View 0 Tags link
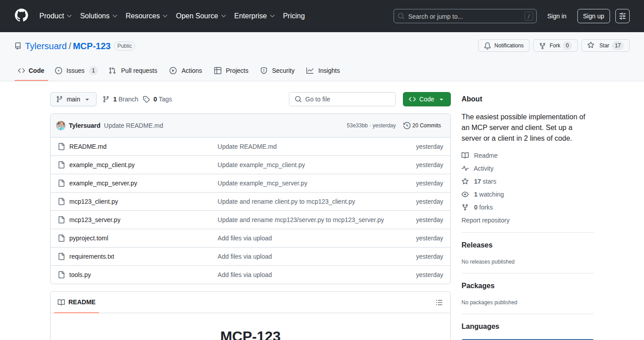 click(x=157, y=99)
